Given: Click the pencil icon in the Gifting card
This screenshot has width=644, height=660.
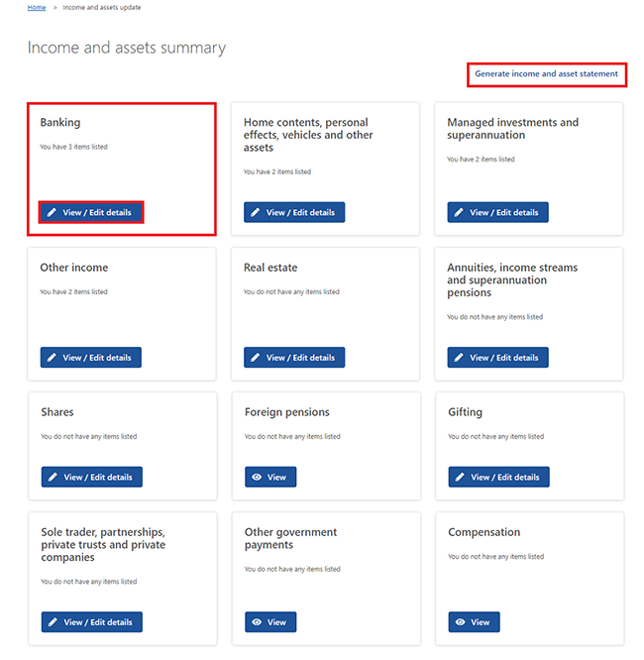Looking at the screenshot, I should click(x=461, y=478).
